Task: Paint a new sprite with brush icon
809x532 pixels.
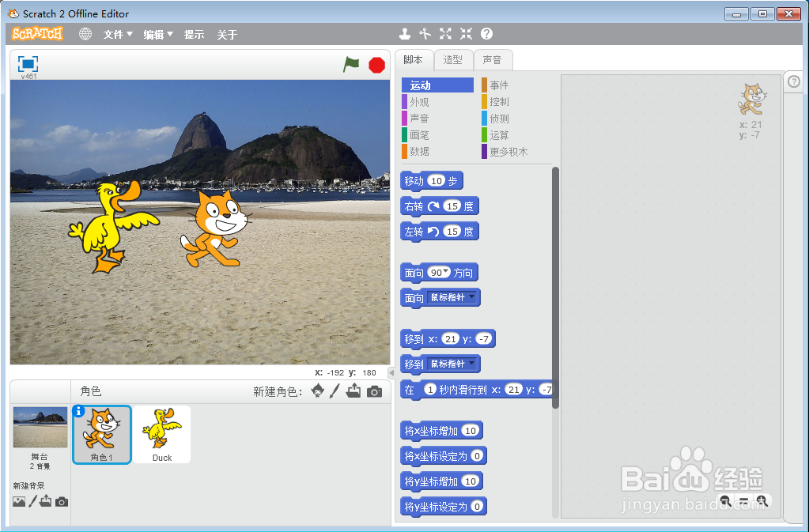Action: (x=335, y=391)
